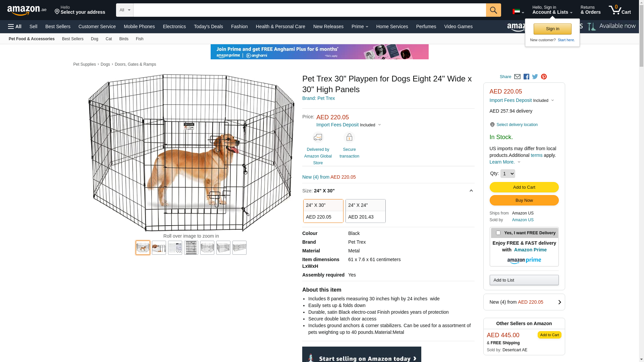This screenshot has width=644, height=362.
Task: Open the quantity dropdown
Action: click(x=507, y=174)
